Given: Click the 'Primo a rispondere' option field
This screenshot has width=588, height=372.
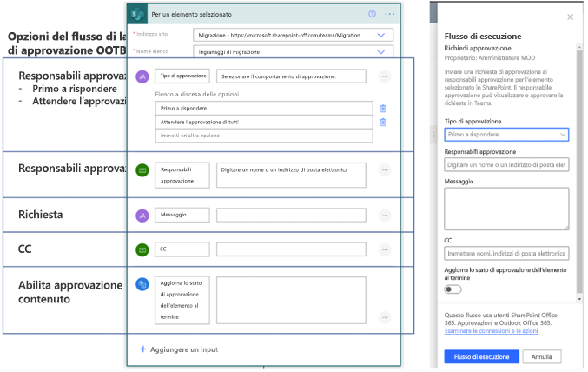Looking at the screenshot, I should point(265,109).
